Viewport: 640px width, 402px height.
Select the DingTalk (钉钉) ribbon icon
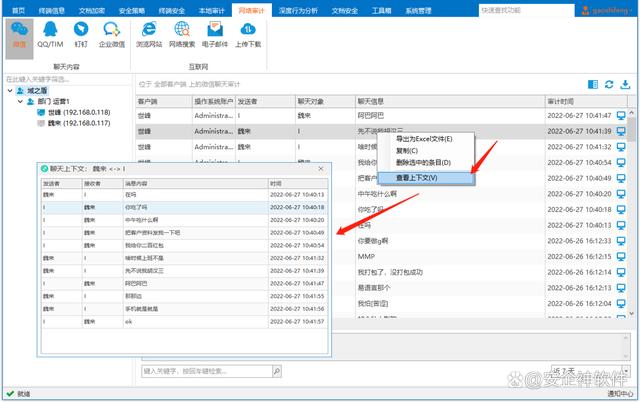coord(81,35)
